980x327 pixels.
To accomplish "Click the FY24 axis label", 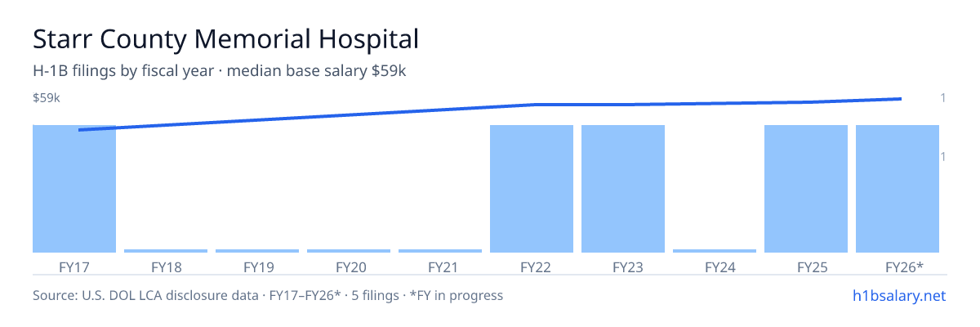I will click(715, 267).
